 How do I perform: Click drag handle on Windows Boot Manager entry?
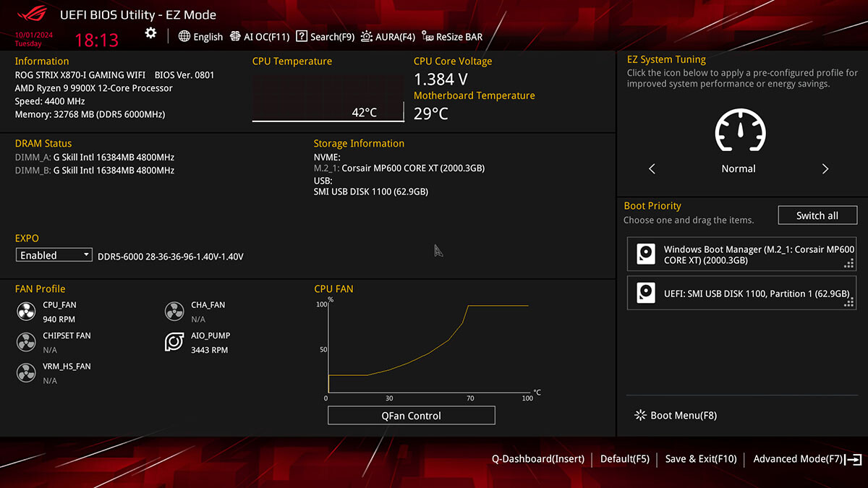(x=849, y=264)
